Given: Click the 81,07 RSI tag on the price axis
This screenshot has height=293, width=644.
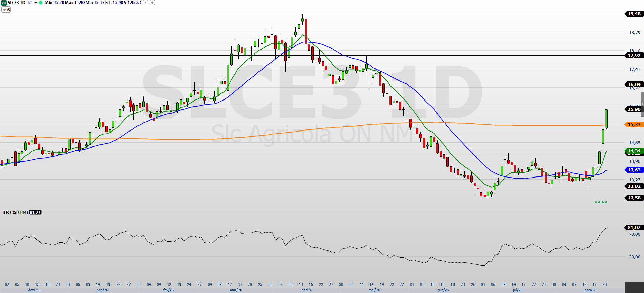Looking at the screenshot, I should click(x=634, y=228).
